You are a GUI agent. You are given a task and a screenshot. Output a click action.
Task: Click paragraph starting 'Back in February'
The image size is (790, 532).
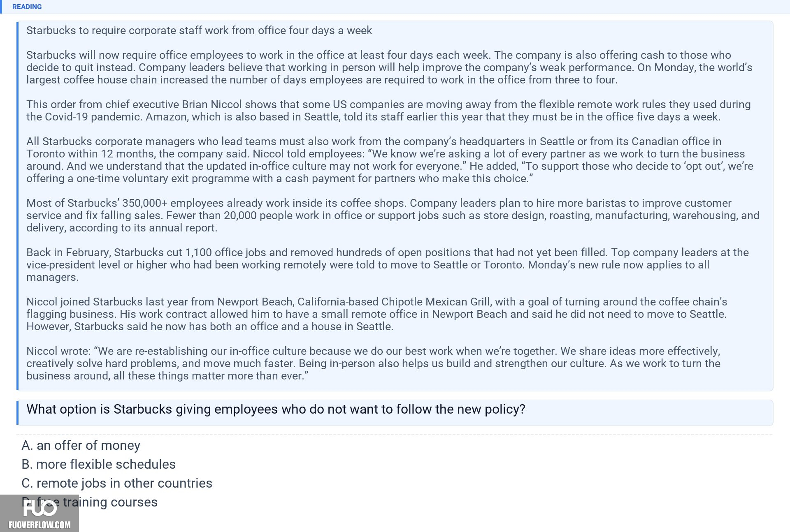tap(388, 265)
